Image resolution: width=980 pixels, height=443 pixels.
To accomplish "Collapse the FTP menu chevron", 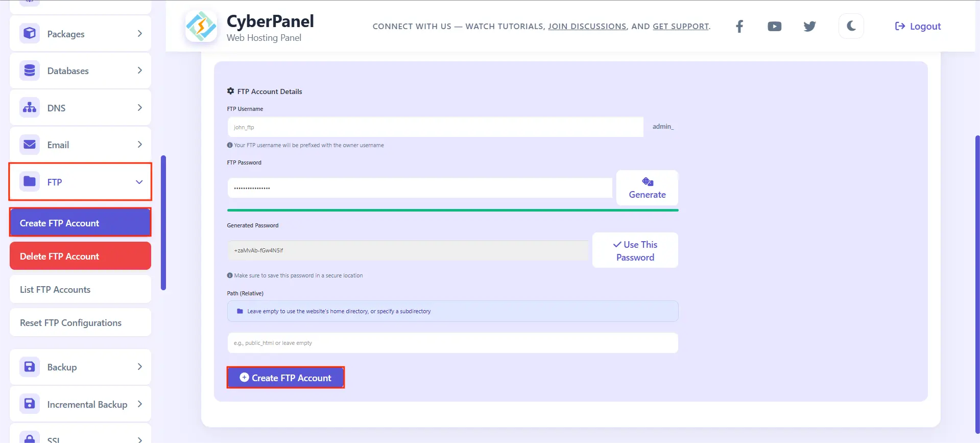I will pyautogui.click(x=139, y=182).
